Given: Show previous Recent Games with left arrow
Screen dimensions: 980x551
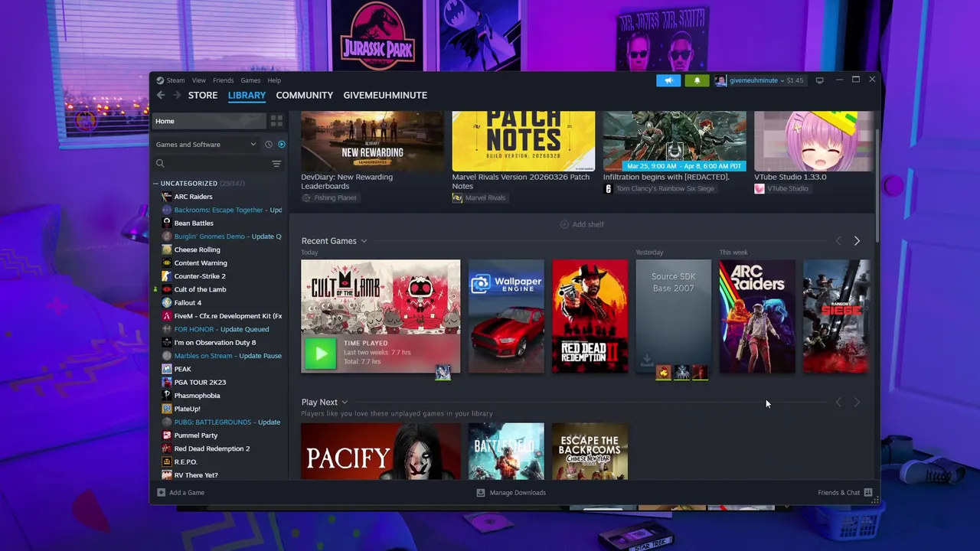Looking at the screenshot, I should [838, 241].
